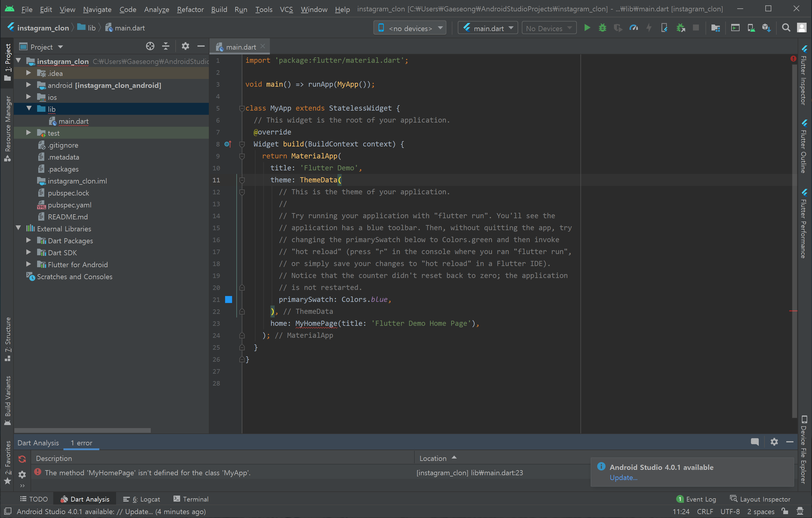Open Dart Analysis settings gear in left strip

pos(22,474)
